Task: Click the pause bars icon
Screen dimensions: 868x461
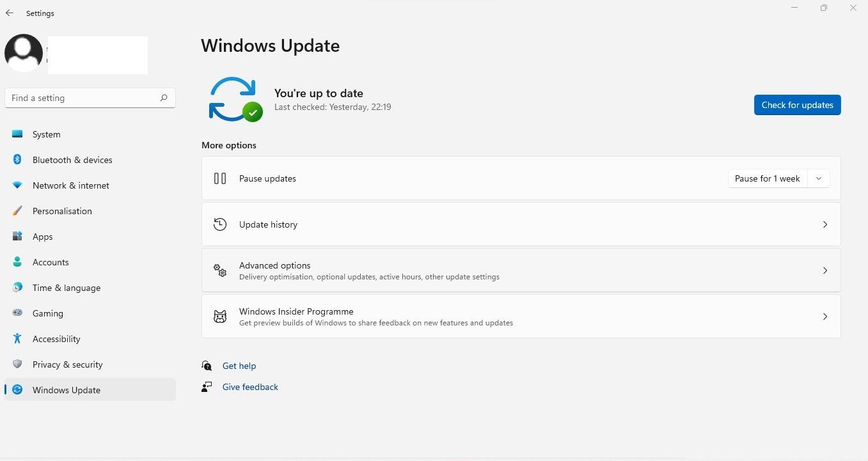Action: click(x=220, y=178)
